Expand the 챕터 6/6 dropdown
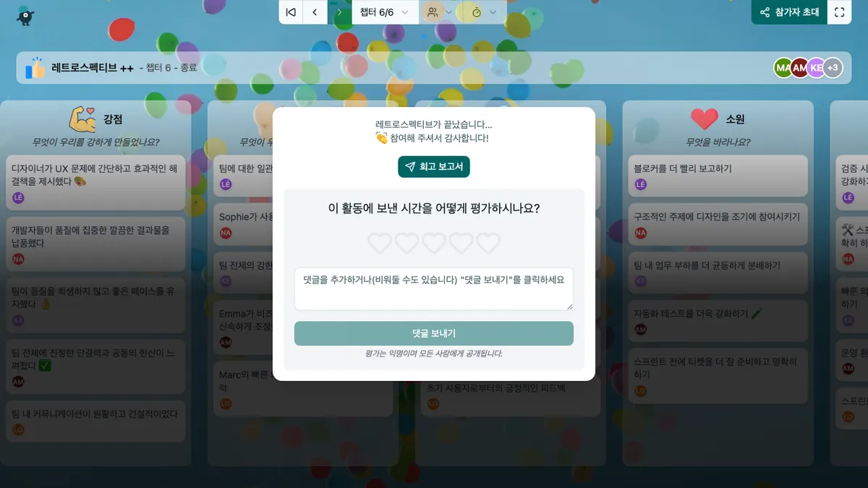 pyautogui.click(x=385, y=12)
